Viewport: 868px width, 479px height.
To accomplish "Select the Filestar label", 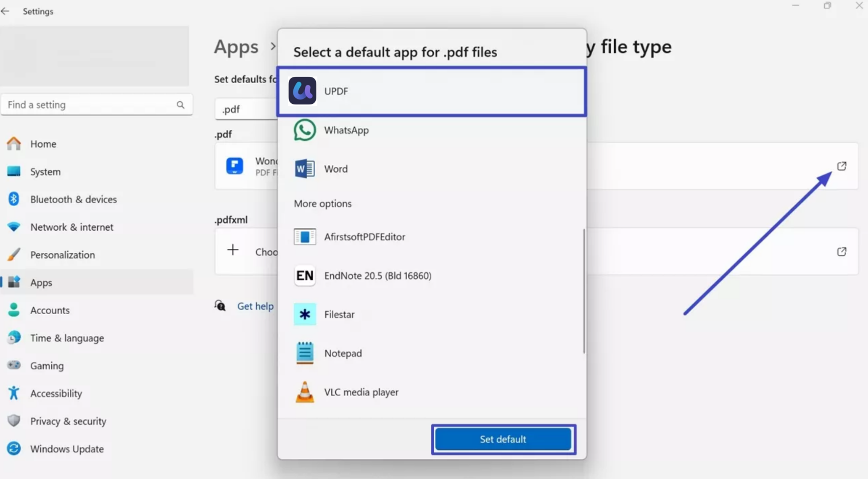I will click(x=339, y=314).
